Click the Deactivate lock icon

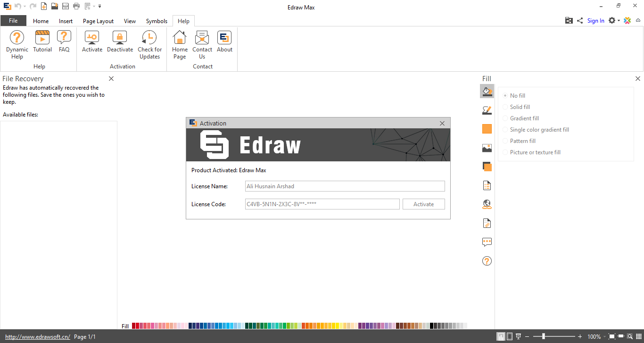click(120, 42)
